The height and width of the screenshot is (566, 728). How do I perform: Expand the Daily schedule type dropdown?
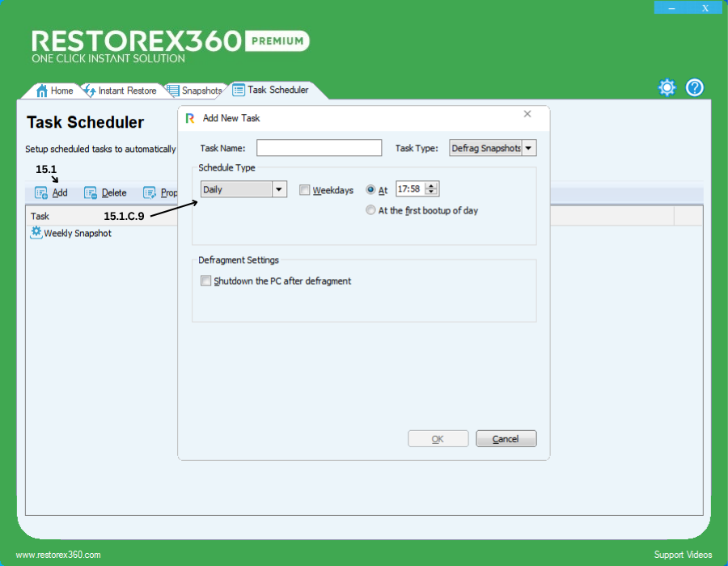279,189
